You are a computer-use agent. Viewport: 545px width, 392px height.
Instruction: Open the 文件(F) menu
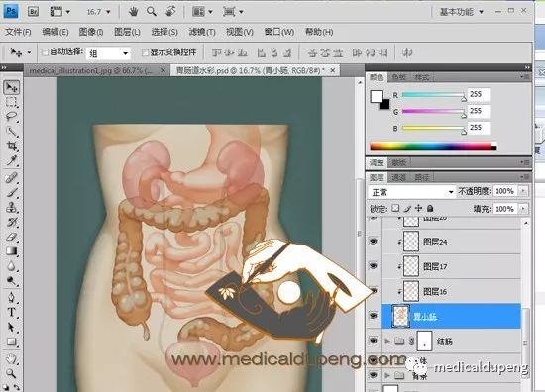(x=18, y=32)
